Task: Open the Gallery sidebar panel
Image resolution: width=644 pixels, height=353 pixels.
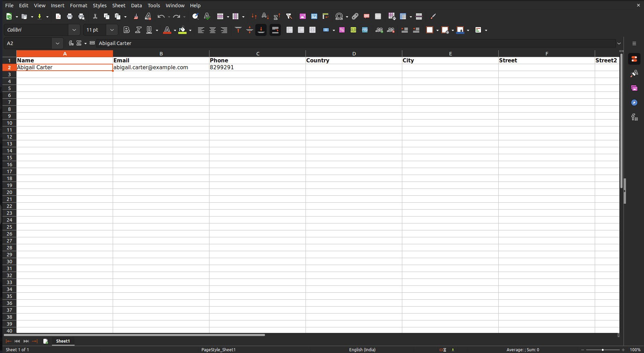Action: coord(634,88)
